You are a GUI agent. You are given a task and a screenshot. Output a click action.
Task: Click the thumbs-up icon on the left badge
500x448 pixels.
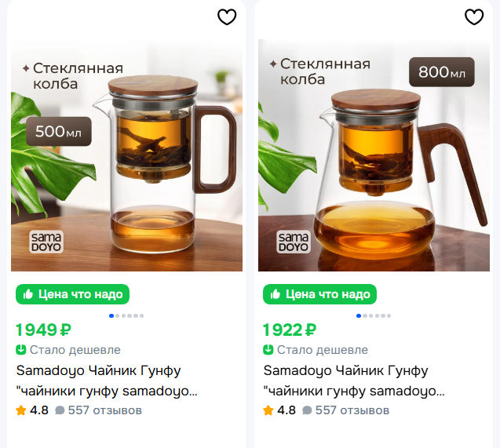click(x=28, y=294)
